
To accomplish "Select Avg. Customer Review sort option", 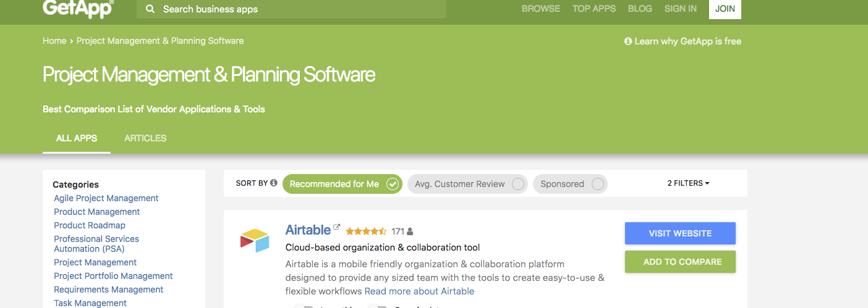I will pos(467,184).
